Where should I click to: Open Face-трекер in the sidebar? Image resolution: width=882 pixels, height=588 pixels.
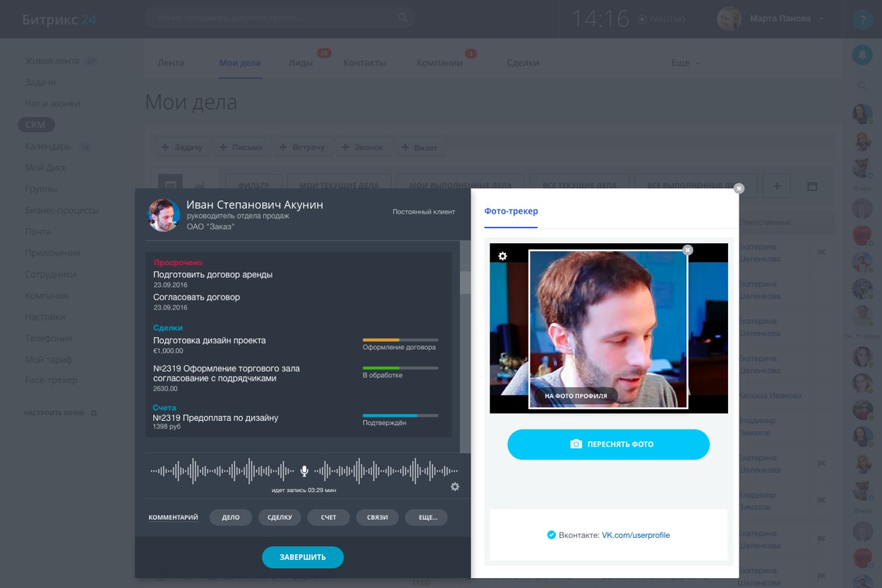pyautogui.click(x=51, y=380)
